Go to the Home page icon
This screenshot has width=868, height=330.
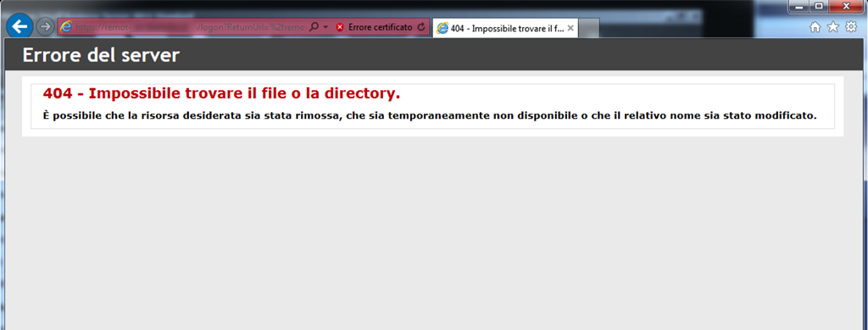point(815,27)
